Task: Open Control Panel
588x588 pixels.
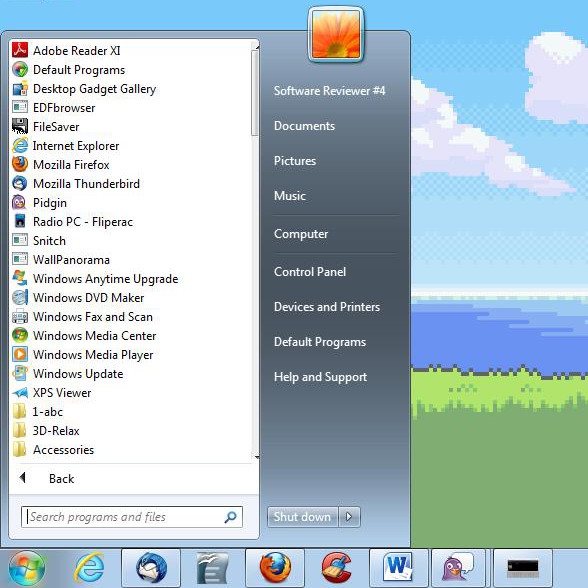Action: [x=310, y=272]
